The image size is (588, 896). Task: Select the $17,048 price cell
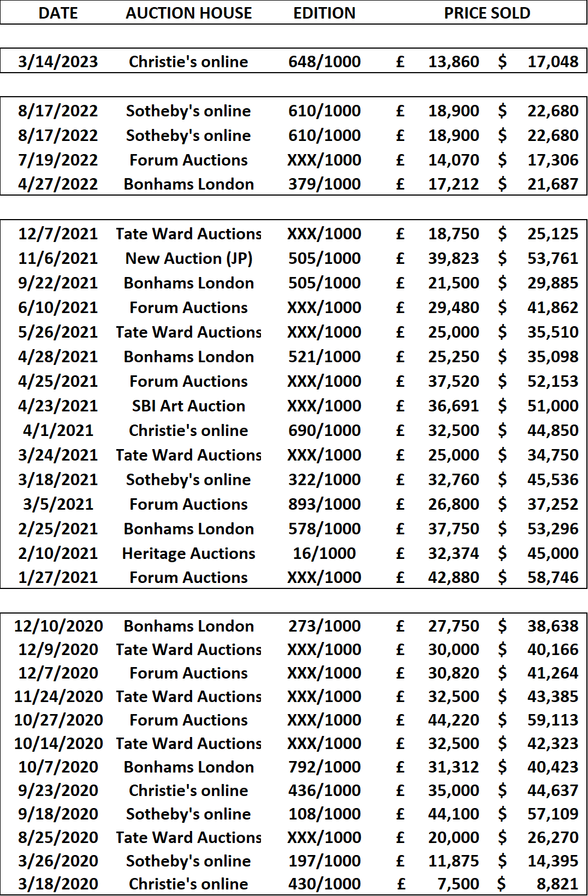point(538,62)
